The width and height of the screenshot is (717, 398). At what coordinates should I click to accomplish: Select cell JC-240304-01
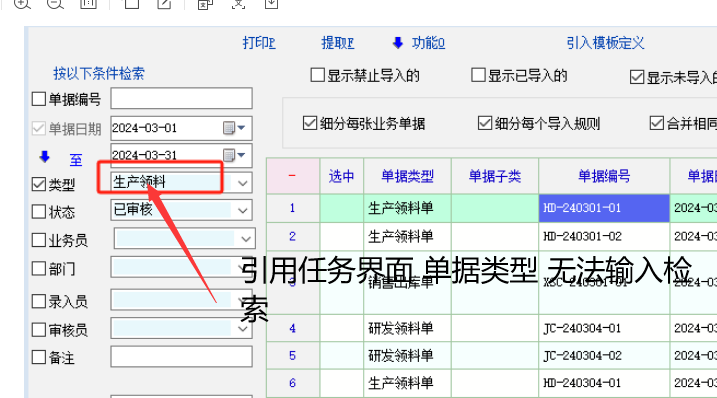[x=604, y=328]
